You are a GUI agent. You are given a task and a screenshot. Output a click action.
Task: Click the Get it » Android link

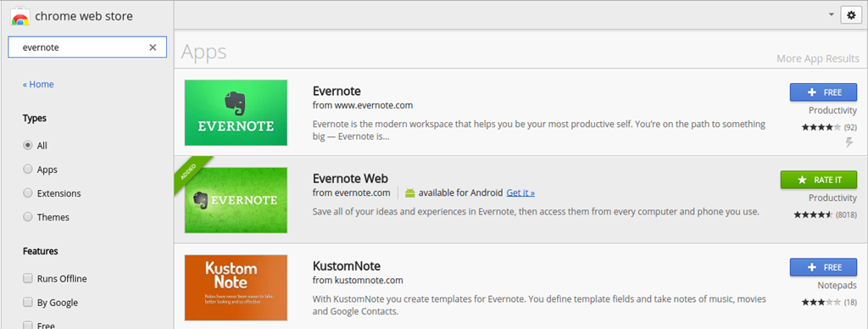520,192
